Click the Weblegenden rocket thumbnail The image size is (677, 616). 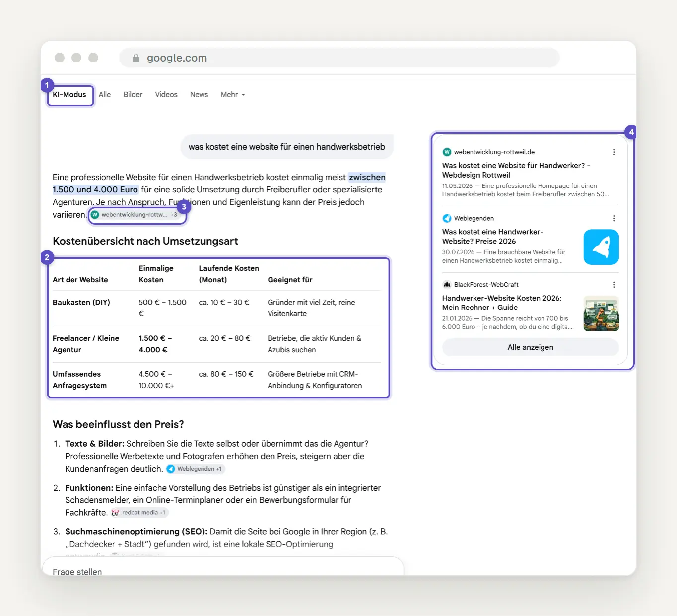[x=601, y=247]
